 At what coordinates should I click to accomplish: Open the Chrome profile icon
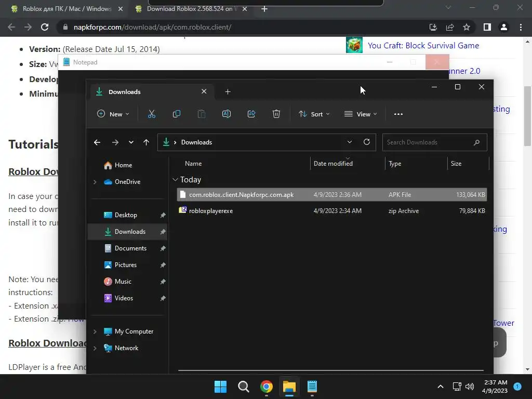(504, 27)
